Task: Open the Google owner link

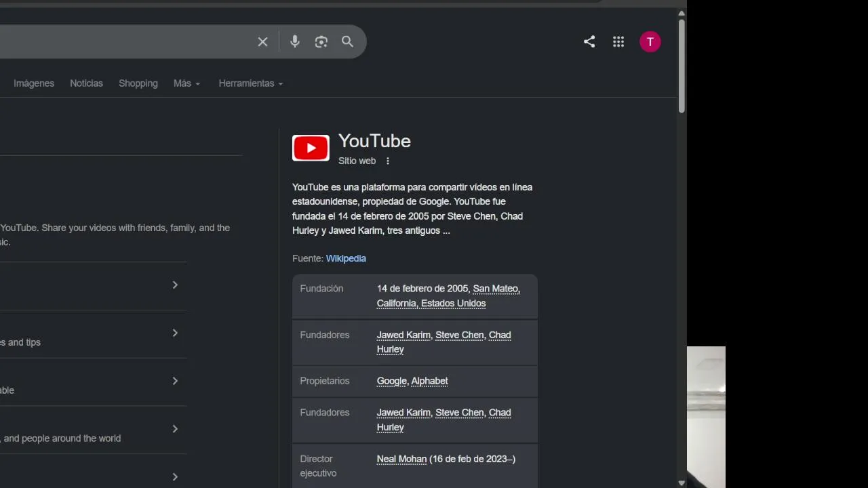Action: [392, 381]
